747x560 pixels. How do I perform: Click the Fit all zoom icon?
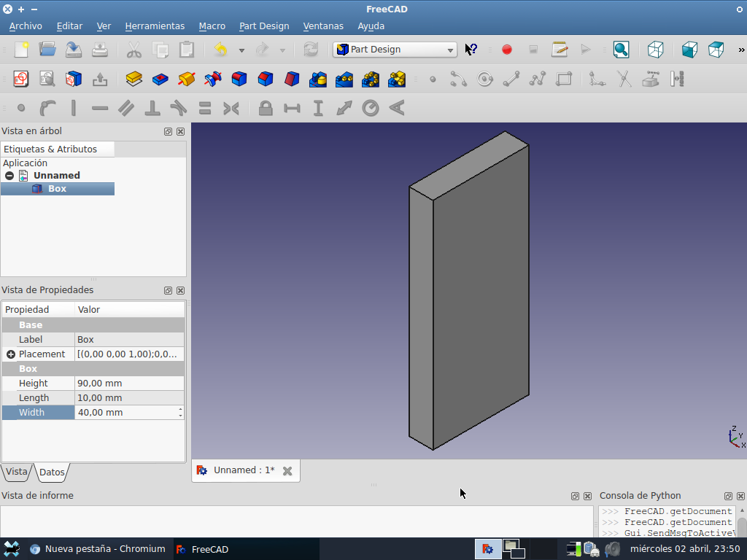(x=621, y=50)
